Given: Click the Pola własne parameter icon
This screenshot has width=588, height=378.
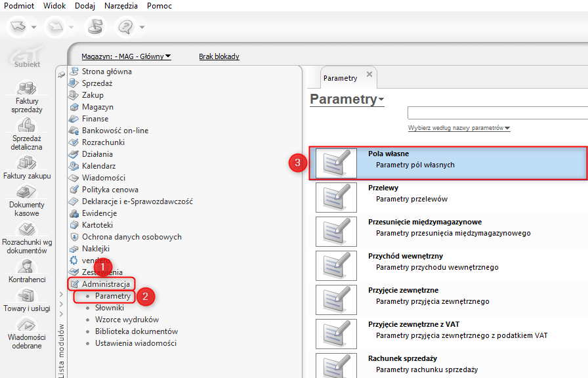Looking at the screenshot, I should click(x=336, y=163).
